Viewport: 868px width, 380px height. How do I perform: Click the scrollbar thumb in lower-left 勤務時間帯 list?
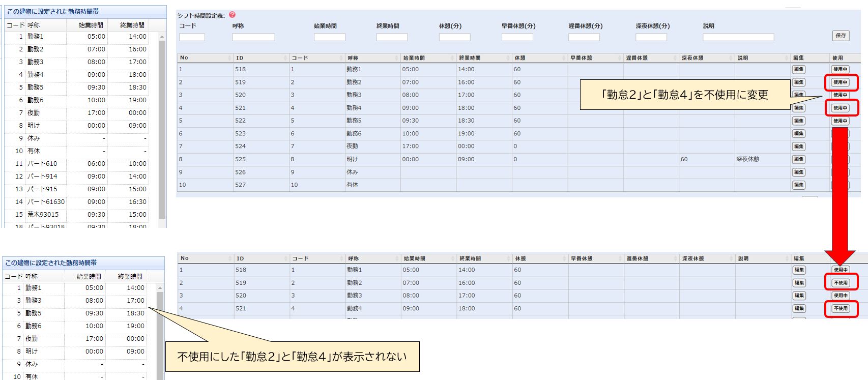(x=160, y=336)
